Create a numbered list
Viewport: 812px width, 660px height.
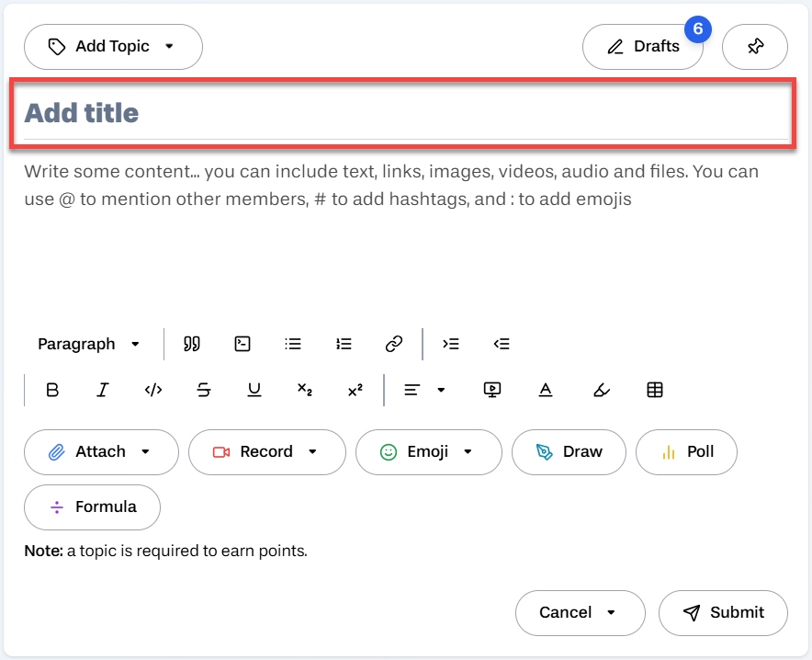[x=344, y=344]
